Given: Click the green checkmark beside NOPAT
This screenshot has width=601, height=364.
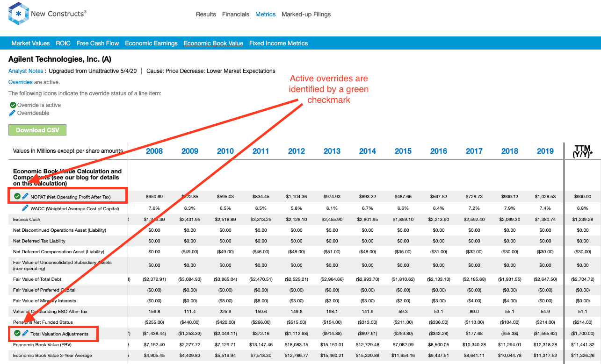Looking at the screenshot, I should (x=17, y=196).
